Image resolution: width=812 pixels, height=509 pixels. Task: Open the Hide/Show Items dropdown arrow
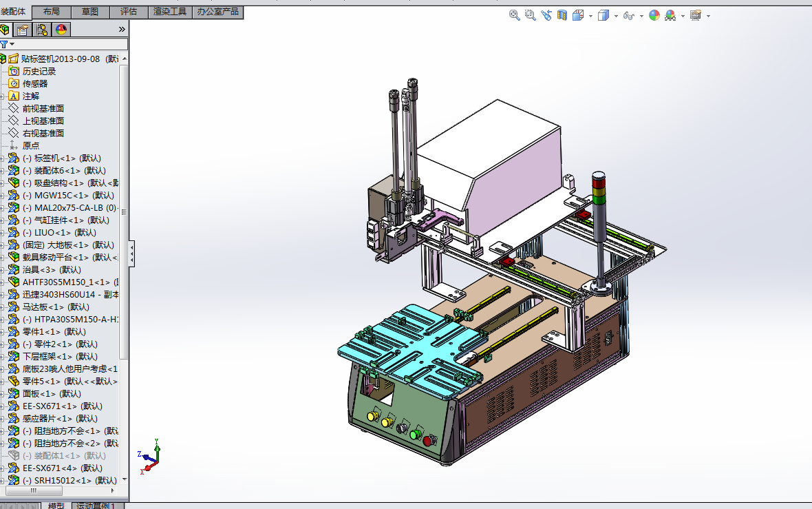641,16
